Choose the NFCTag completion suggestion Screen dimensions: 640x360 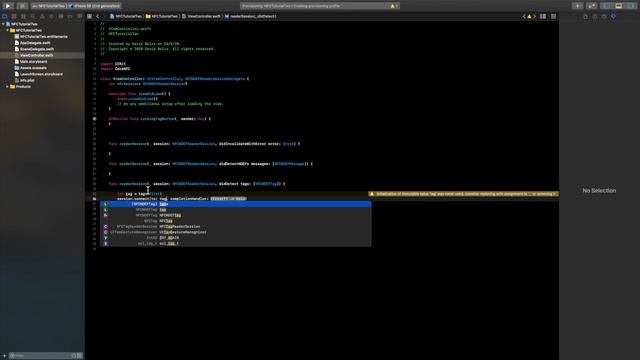coord(236,221)
